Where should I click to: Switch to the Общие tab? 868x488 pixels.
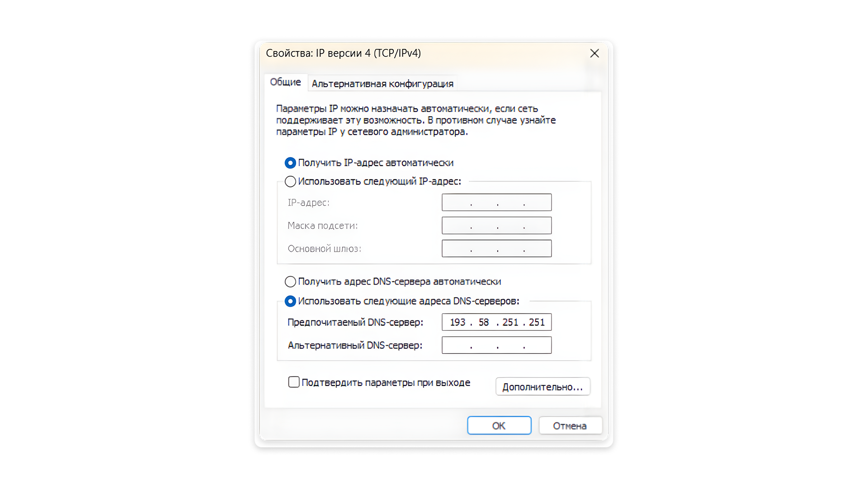pyautogui.click(x=285, y=82)
